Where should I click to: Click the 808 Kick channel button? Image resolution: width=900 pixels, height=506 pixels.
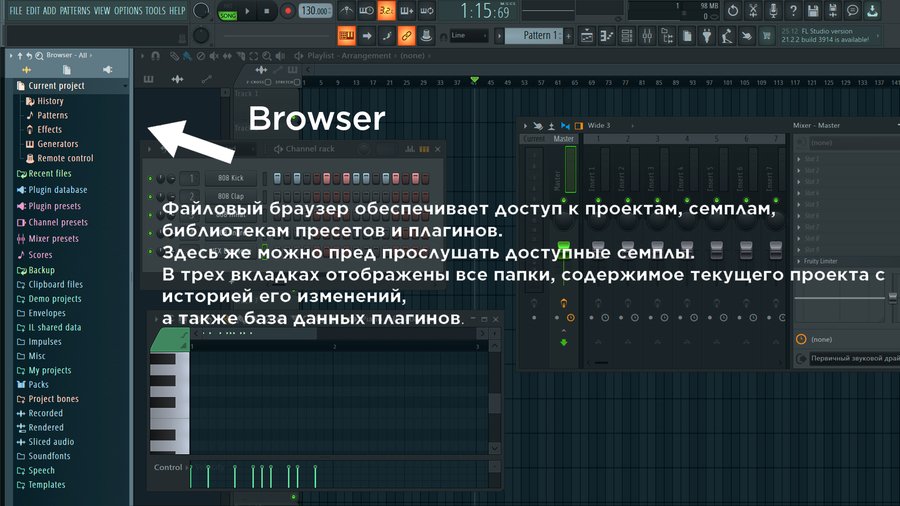click(231, 178)
